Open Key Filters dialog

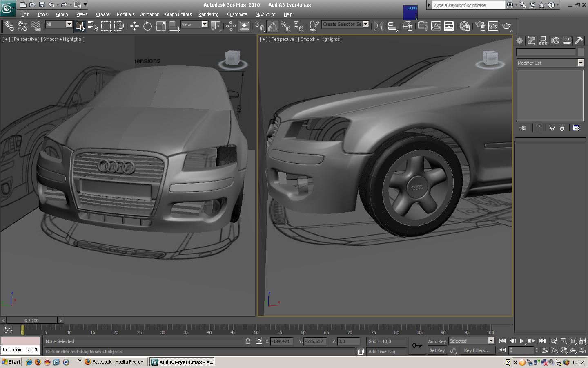[x=477, y=350]
